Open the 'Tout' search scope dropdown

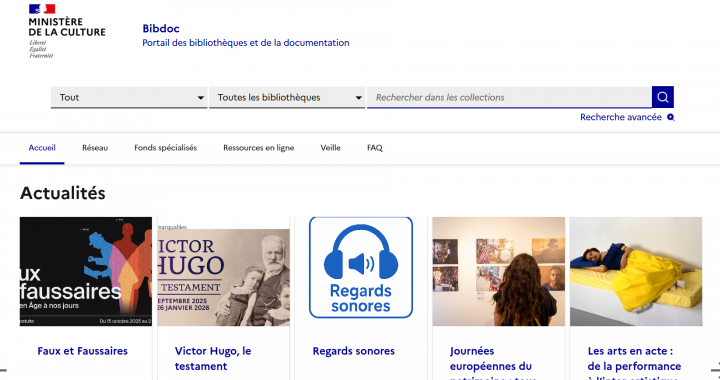129,97
